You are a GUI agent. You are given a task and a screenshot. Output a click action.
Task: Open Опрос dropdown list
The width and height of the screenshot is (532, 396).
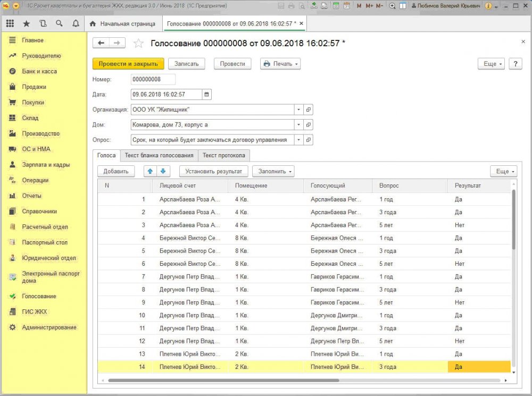tap(298, 140)
